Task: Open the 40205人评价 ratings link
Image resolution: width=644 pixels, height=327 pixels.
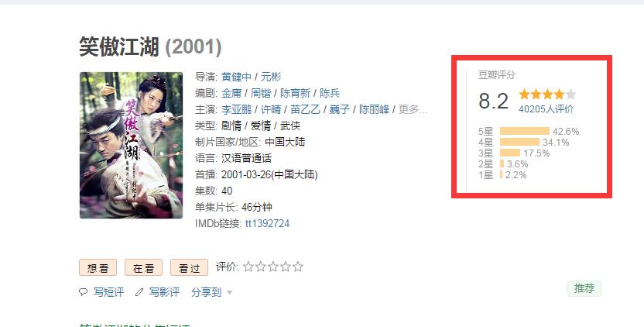Action: [546, 109]
